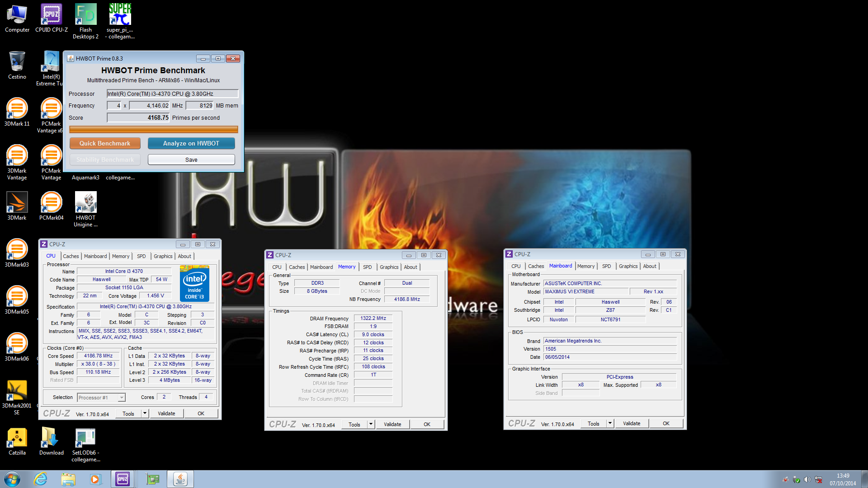Click Validate in the Mainboard CPU-Z window

[632, 423]
